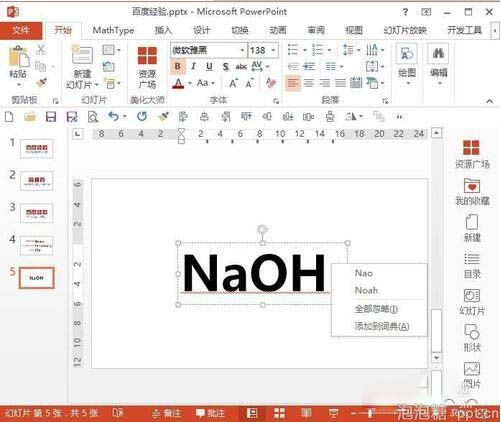Switch to the 动画 Animations tab
Viewport: 501px width, 422px height.
click(x=278, y=30)
